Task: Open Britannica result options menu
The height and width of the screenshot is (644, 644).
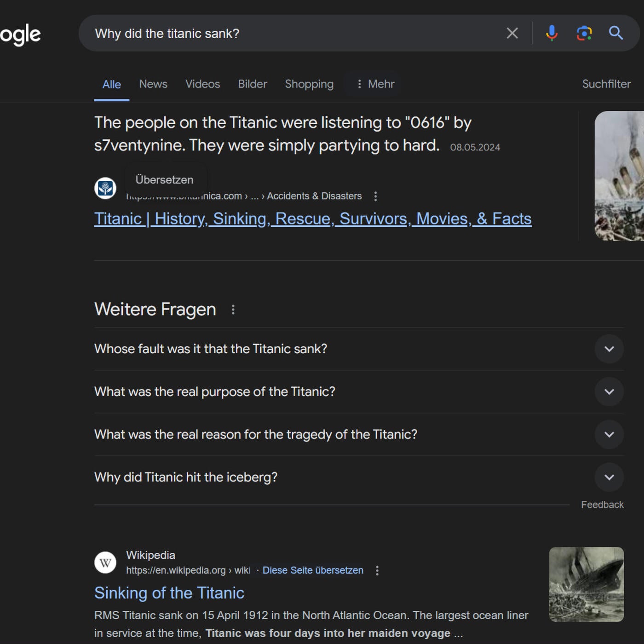Action: point(376,196)
